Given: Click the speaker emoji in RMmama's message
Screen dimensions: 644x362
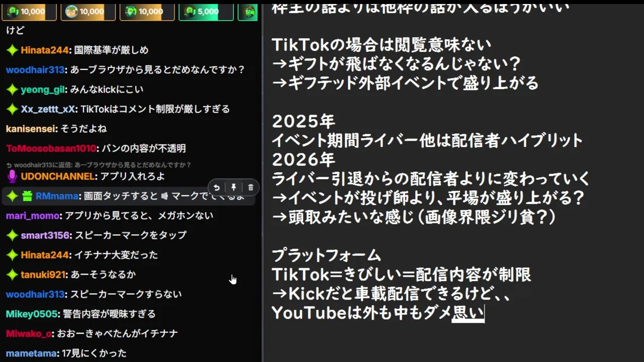Looking at the screenshot, I should point(164,196).
